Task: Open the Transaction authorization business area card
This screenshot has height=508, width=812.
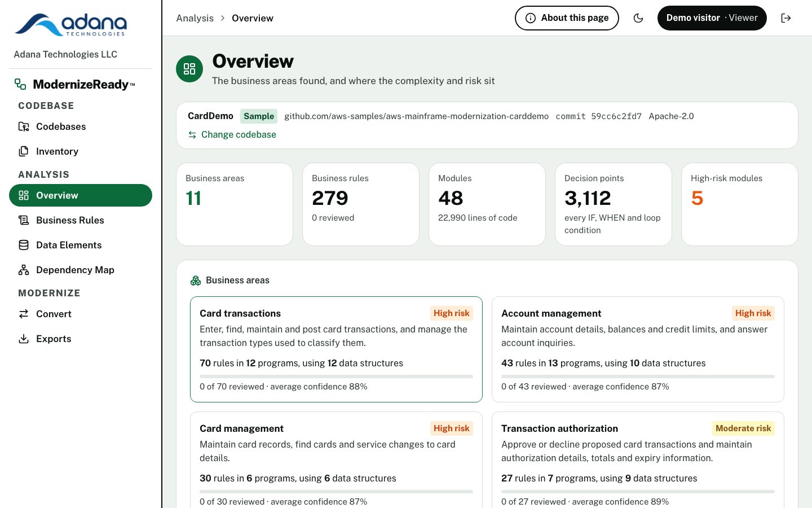Action: (x=638, y=460)
